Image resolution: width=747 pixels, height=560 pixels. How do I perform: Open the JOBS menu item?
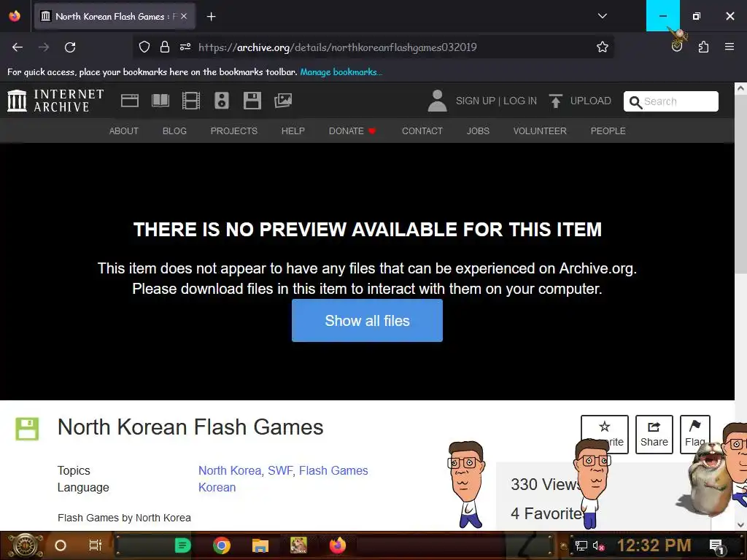coord(478,131)
